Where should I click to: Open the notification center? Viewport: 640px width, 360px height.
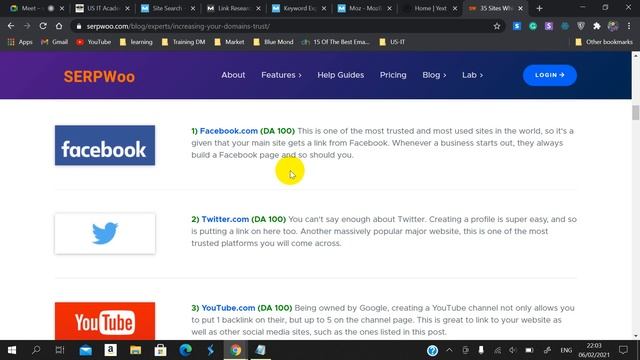click(623, 350)
